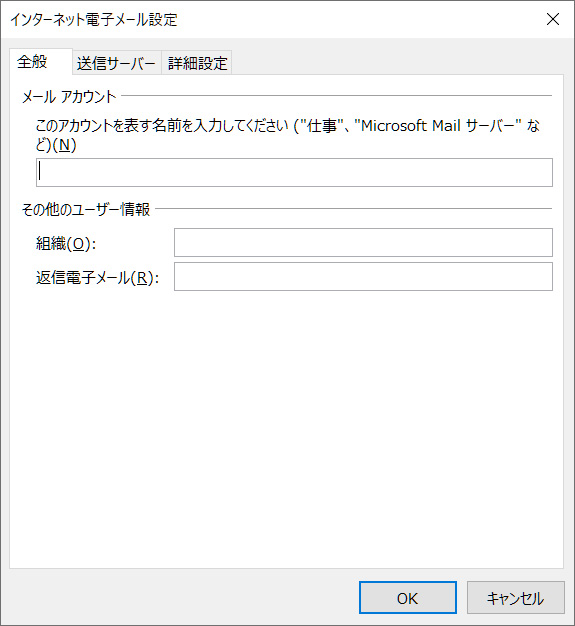The width and height of the screenshot is (575, 626).
Task: Close the インターネット電子メール設定 window
Action: 553,19
